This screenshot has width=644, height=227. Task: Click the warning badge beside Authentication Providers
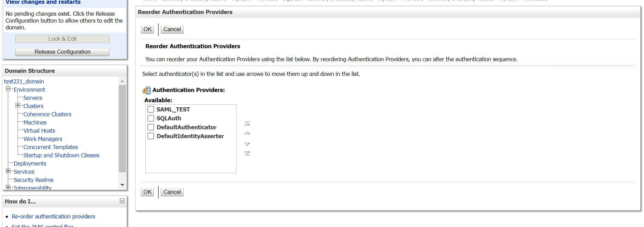[x=146, y=90]
